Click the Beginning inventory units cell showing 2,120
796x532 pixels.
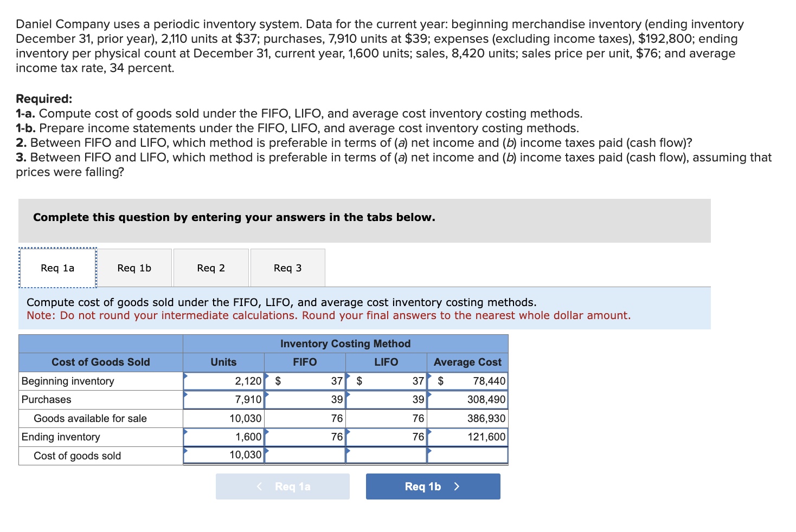(224, 380)
